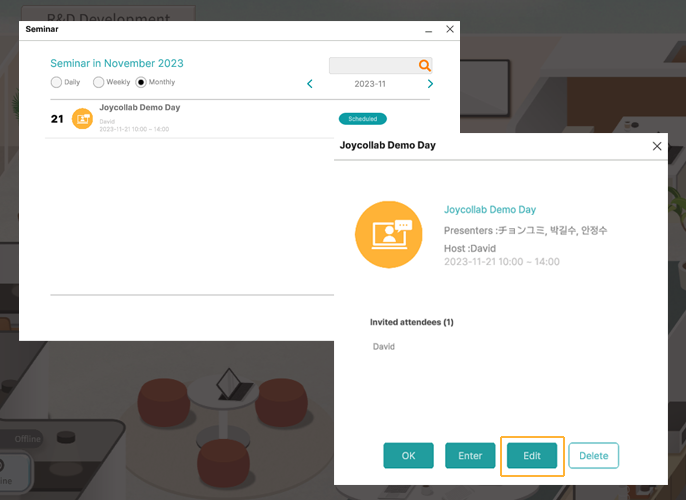Click the 2023-11-21 10:00 ~ 14:00 time in details

pos(502,262)
